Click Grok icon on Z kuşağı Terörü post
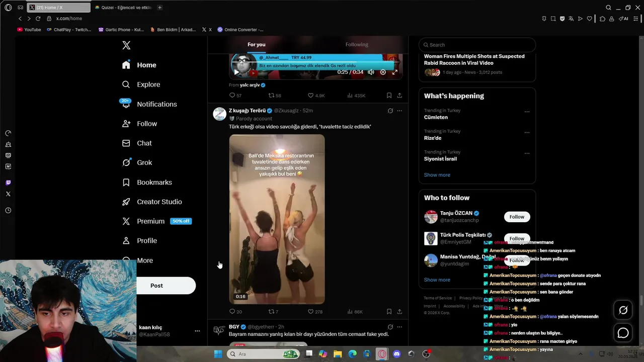 tap(390, 111)
